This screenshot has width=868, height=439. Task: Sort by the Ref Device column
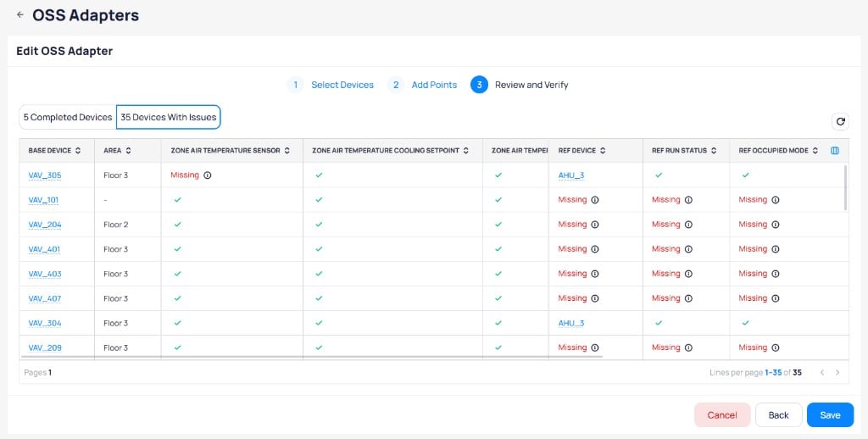[603, 151]
